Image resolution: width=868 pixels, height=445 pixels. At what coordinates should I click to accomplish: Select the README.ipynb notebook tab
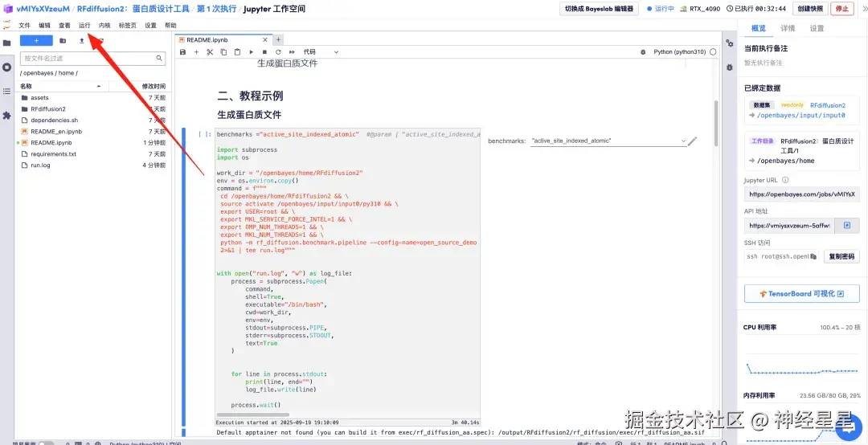[x=223, y=40]
